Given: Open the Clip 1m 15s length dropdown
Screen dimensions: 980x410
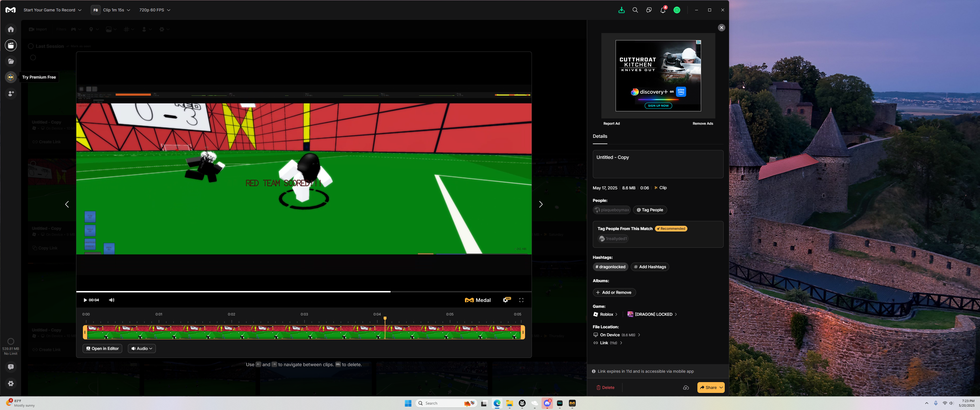Looking at the screenshot, I should pyautogui.click(x=117, y=10).
